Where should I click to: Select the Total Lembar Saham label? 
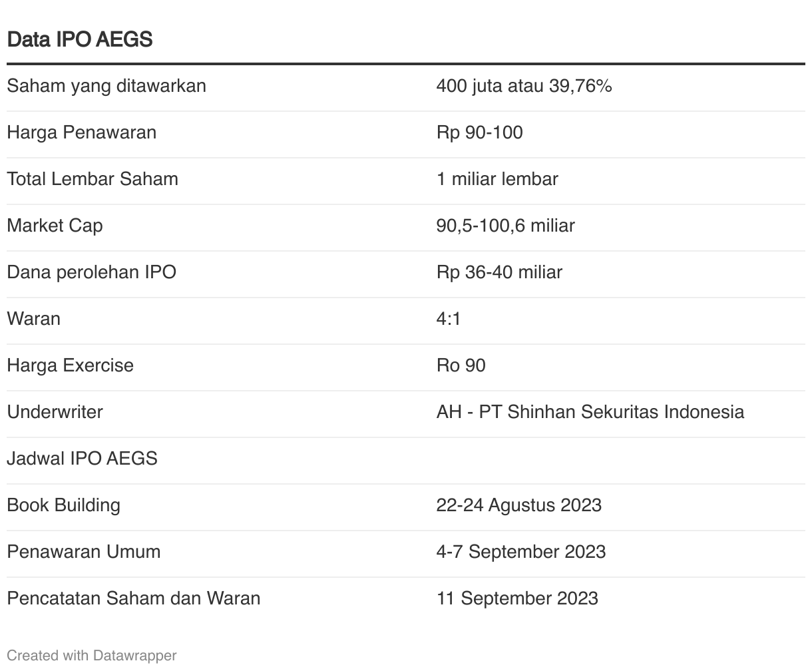93,179
